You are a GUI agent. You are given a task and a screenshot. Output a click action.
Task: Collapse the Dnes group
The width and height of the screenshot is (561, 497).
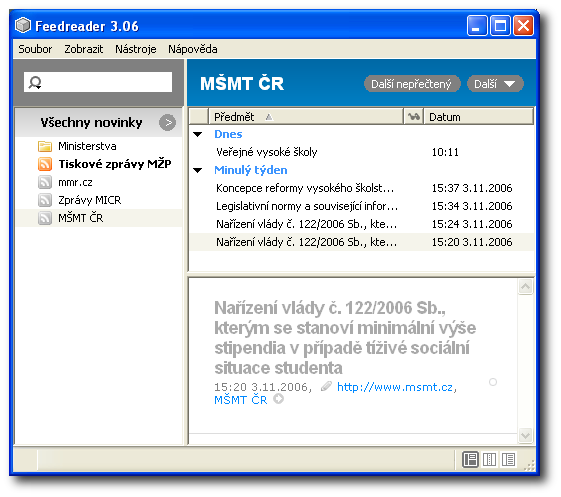197,135
